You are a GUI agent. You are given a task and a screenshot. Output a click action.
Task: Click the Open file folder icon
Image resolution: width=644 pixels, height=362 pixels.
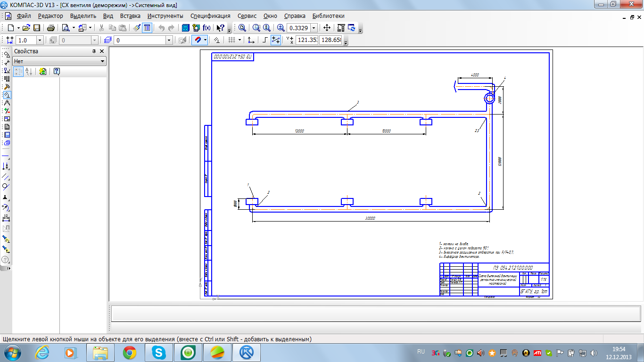coord(26,28)
